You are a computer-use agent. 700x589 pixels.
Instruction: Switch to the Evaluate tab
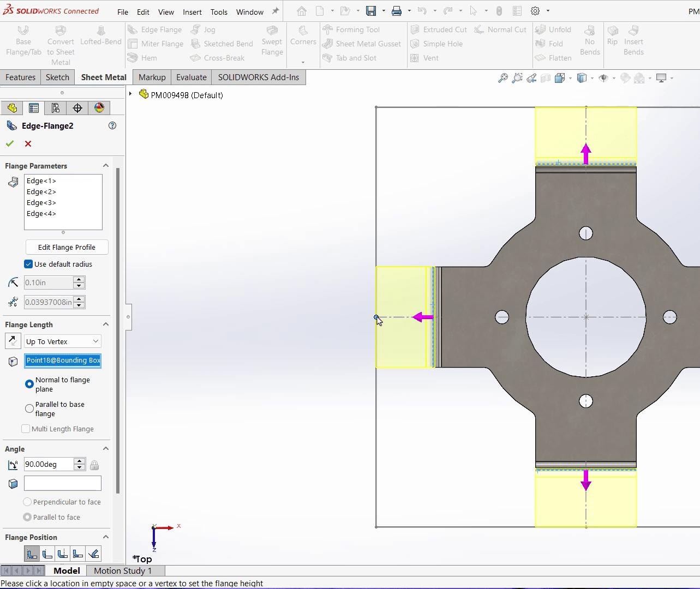pyautogui.click(x=191, y=77)
